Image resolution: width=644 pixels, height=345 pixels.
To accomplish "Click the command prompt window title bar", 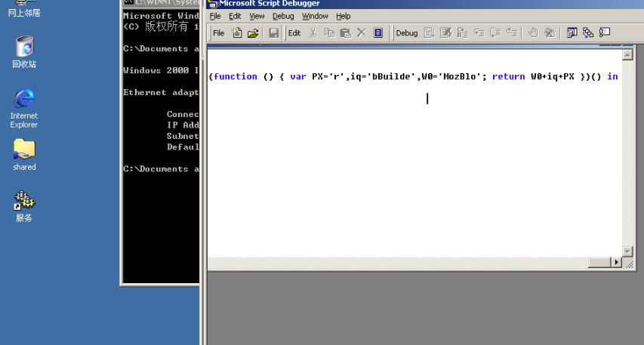I will tap(162, 3).
